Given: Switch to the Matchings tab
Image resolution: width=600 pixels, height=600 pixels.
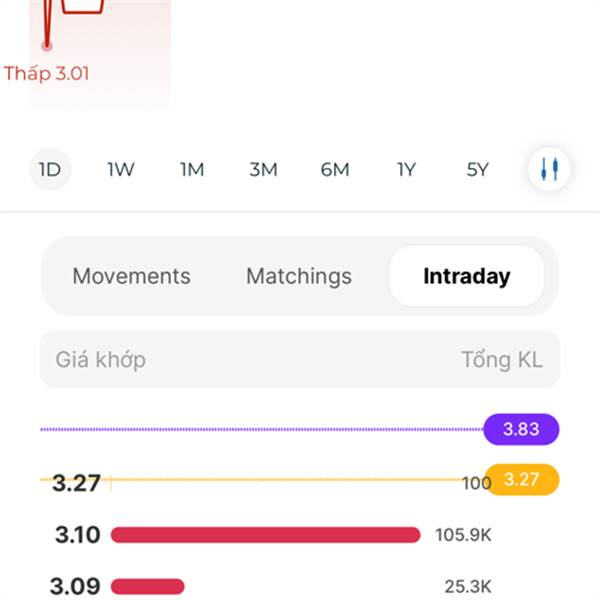Looking at the screenshot, I should pos(299,276).
